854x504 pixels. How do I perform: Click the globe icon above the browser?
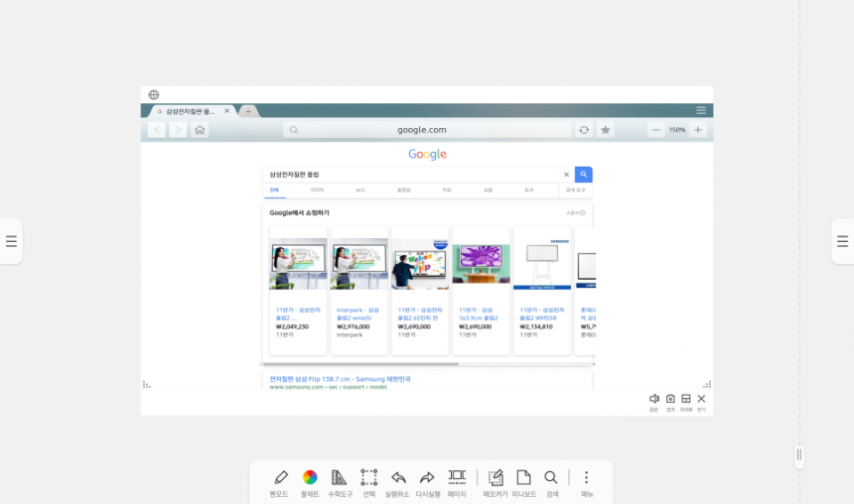pos(154,94)
